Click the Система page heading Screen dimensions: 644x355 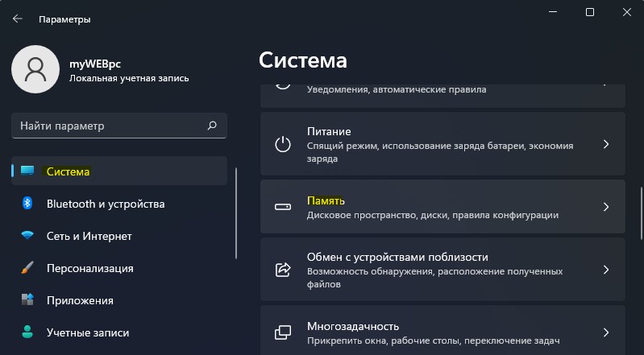click(x=303, y=60)
